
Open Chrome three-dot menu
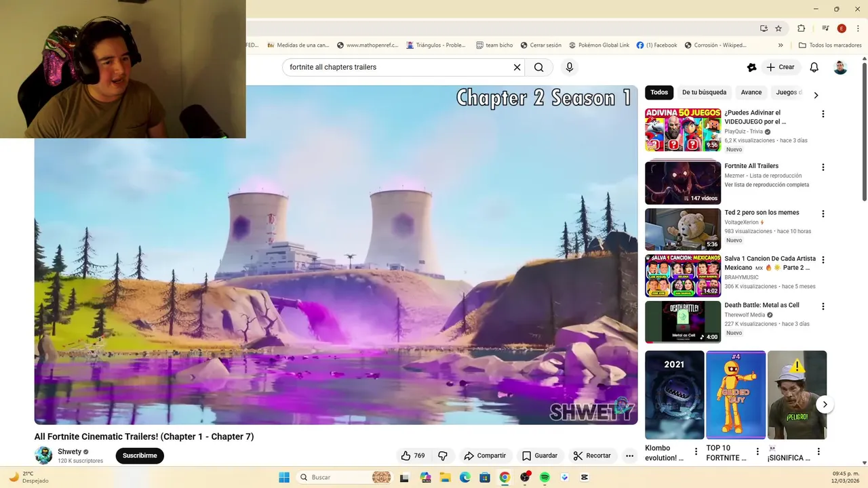tap(856, 28)
